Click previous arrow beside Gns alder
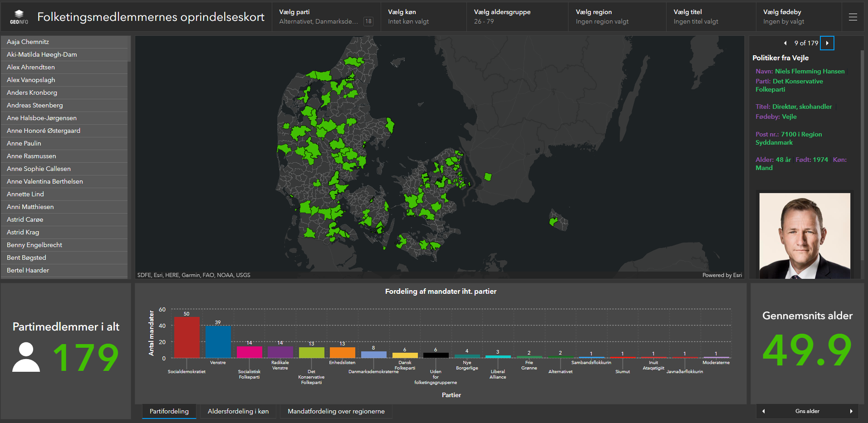 point(764,411)
